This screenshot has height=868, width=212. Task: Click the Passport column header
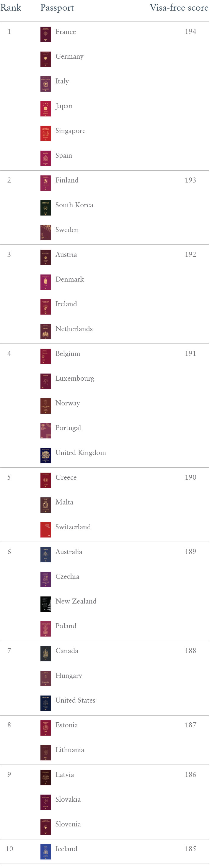point(57,8)
